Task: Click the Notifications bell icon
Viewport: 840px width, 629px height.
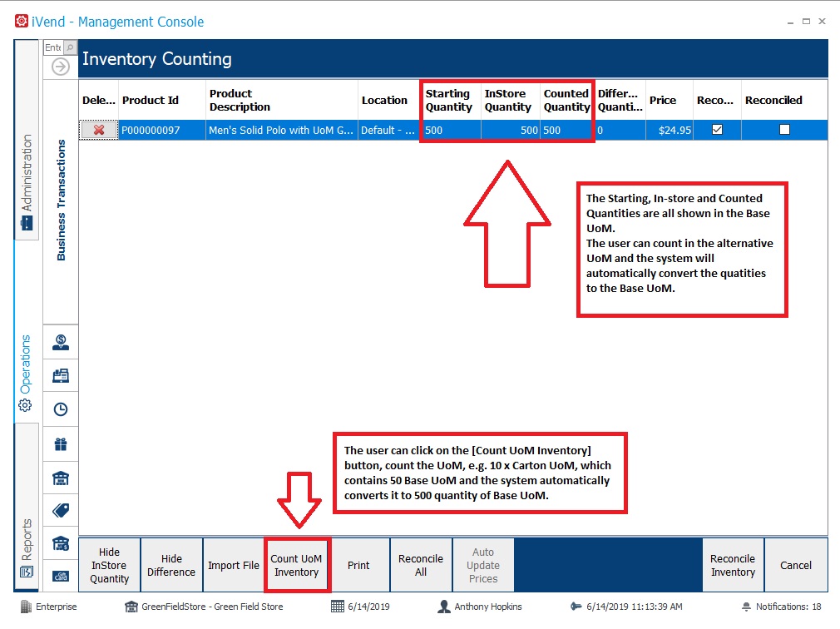Action: coord(746,607)
